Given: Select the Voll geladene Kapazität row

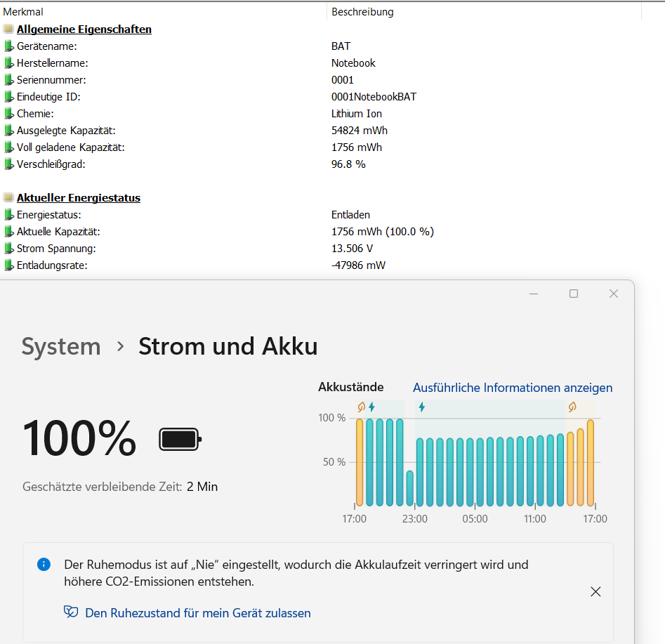Looking at the screenshot, I should [x=70, y=147].
